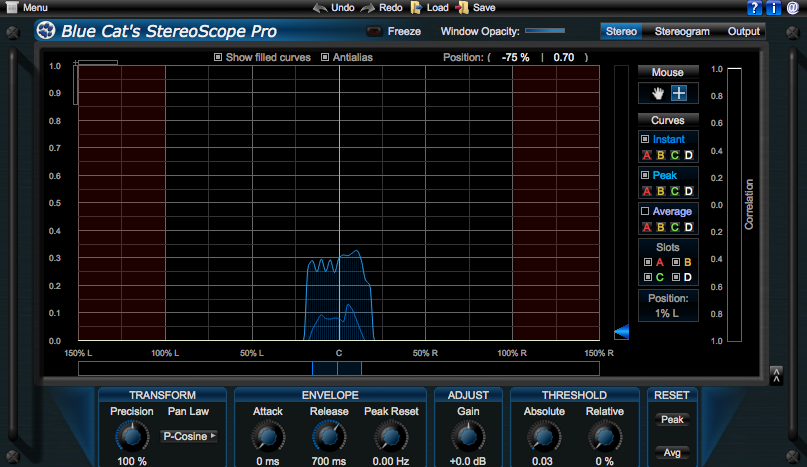Viewport: 807px width, 467px height.
Task: Click the 700 ms release value
Action: (x=329, y=461)
